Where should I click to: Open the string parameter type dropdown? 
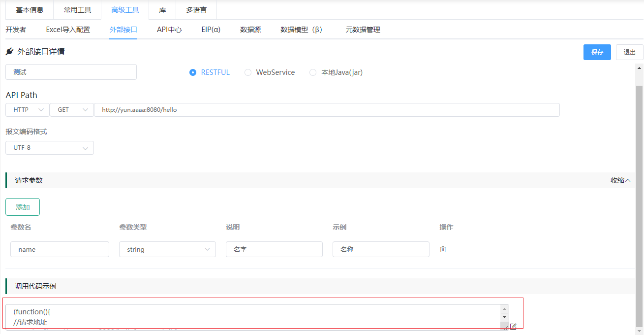coord(167,249)
